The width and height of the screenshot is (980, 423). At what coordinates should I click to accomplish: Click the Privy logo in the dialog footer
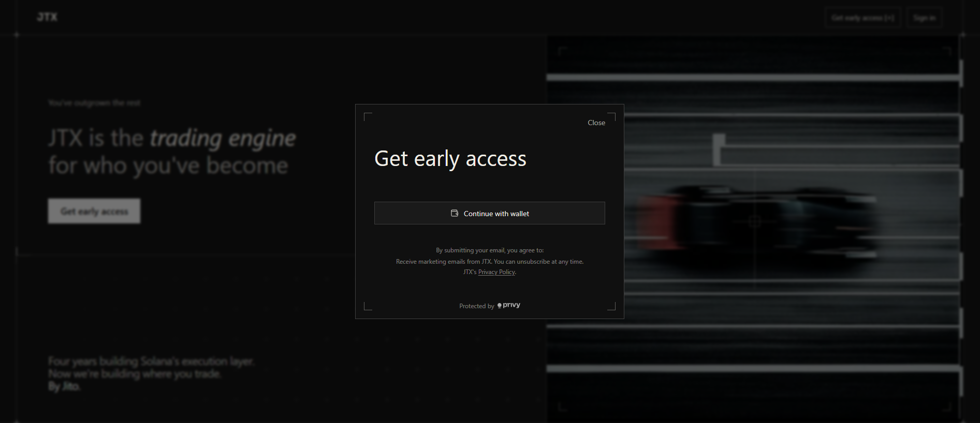[509, 305]
